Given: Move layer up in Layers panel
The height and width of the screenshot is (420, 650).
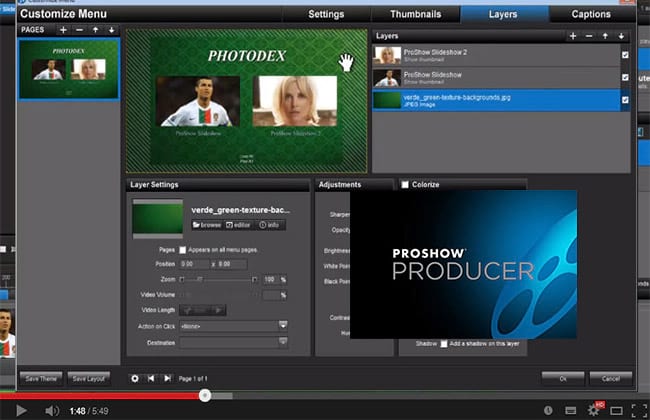Looking at the screenshot, I should [x=605, y=36].
